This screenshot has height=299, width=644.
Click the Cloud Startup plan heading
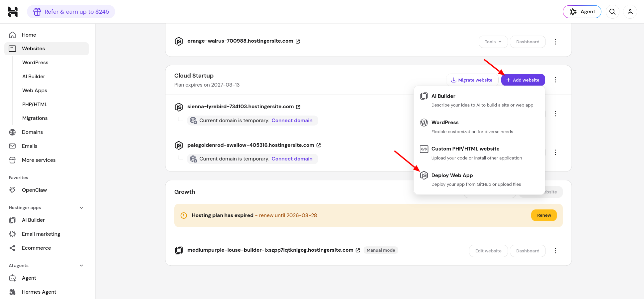click(194, 76)
